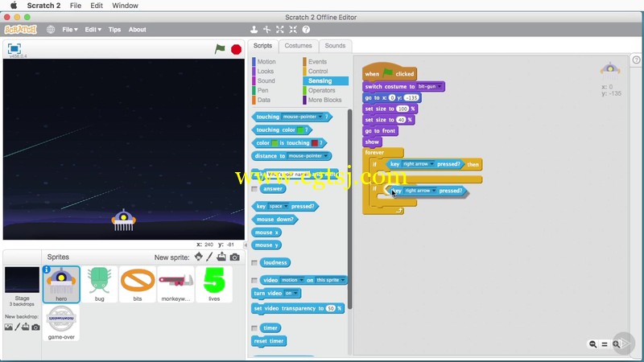644x362 pixels.
Task: Open mouse-pointer dropdown in touching block
Action: [x=303, y=117]
